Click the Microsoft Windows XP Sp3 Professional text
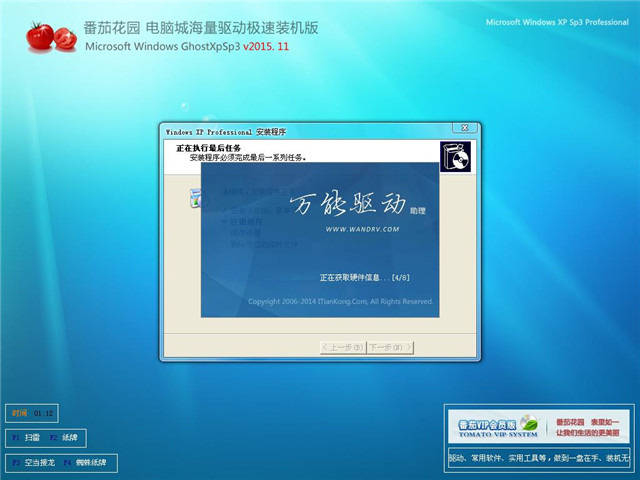This screenshot has height=480, width=640. [x=557, y=22]
